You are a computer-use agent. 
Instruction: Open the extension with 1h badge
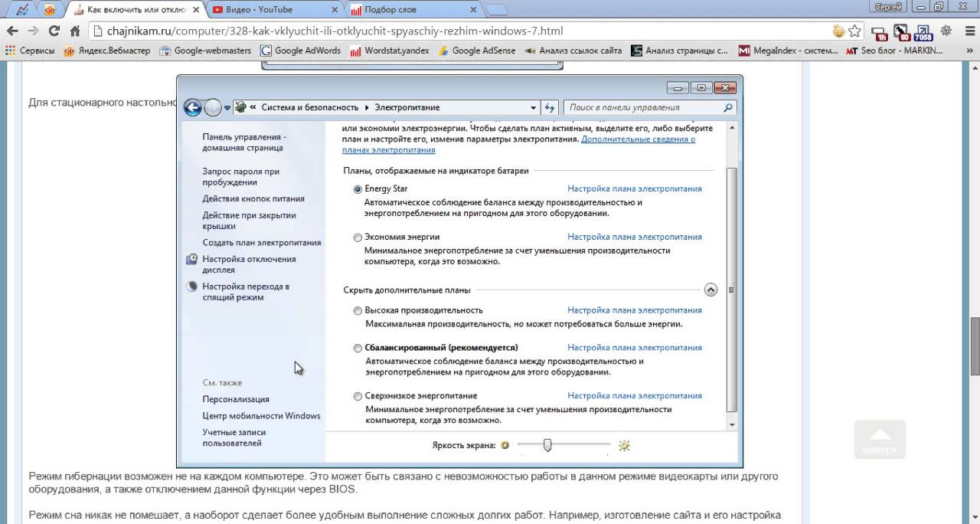click(x=880, y=32)
